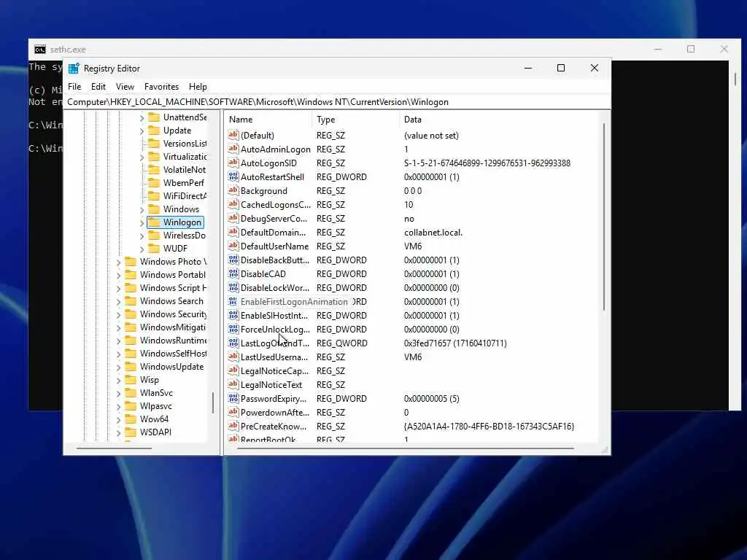Image resolution: width=747 pixels, height=560 pixels.
Task: Click the icon beside PasswordExpiry value
Action: tap(233, 399)
